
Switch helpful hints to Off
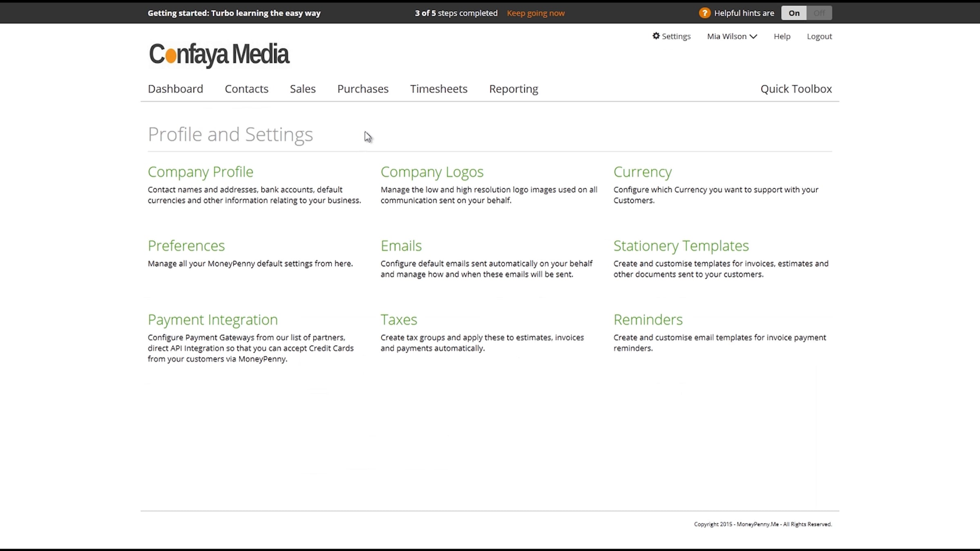pyautogui.click(x=819, y=13)
